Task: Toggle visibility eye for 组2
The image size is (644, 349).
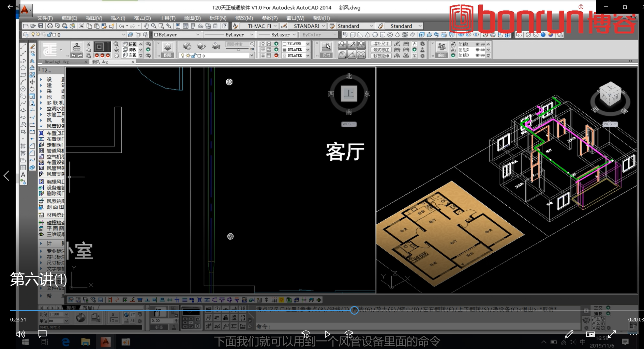Action: point(477,50)
